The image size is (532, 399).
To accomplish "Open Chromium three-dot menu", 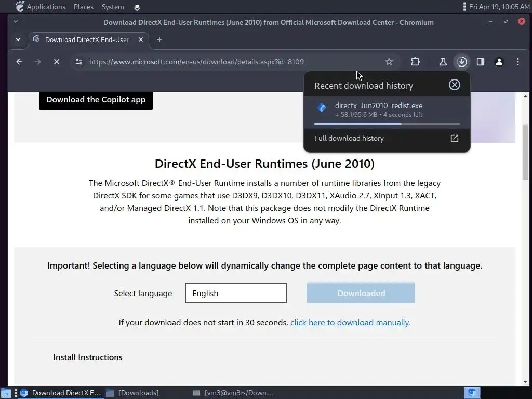I will 518,62.
